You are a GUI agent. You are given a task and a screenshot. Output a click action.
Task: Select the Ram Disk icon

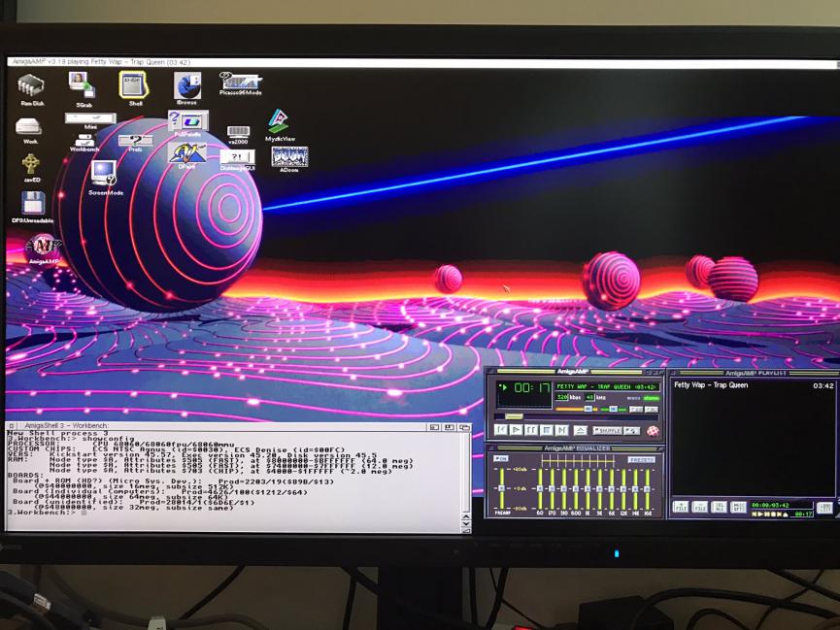31,86
